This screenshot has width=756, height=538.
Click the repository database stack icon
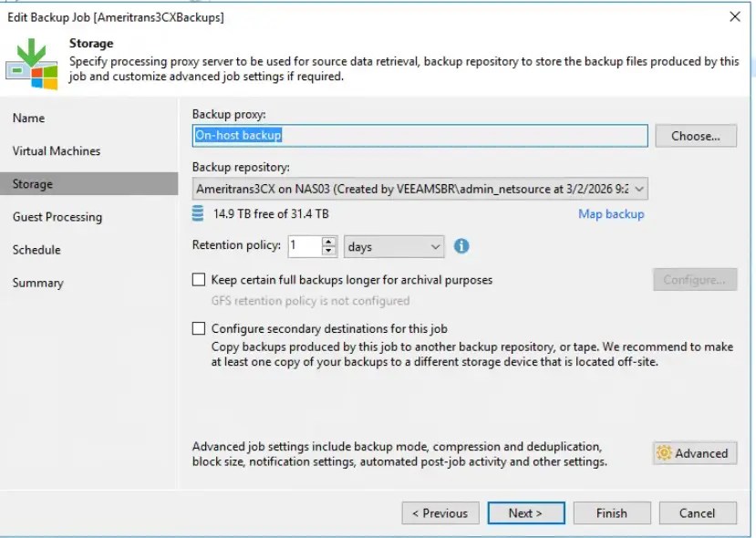pos(198,213)
